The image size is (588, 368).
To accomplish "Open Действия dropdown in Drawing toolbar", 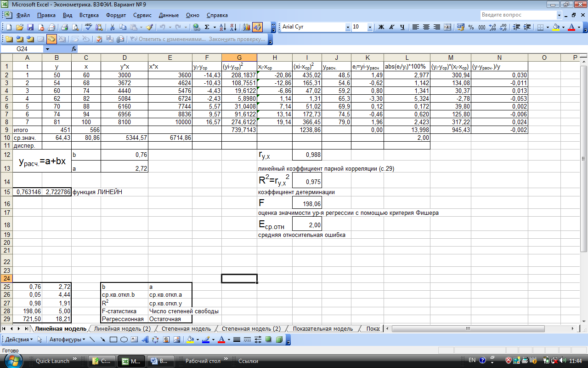I will (x=18, y=340).
